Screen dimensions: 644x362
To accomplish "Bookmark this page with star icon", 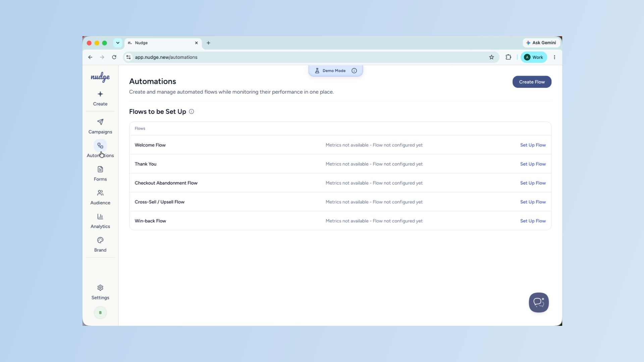I will pyautogui.click(x=492, y=57).
